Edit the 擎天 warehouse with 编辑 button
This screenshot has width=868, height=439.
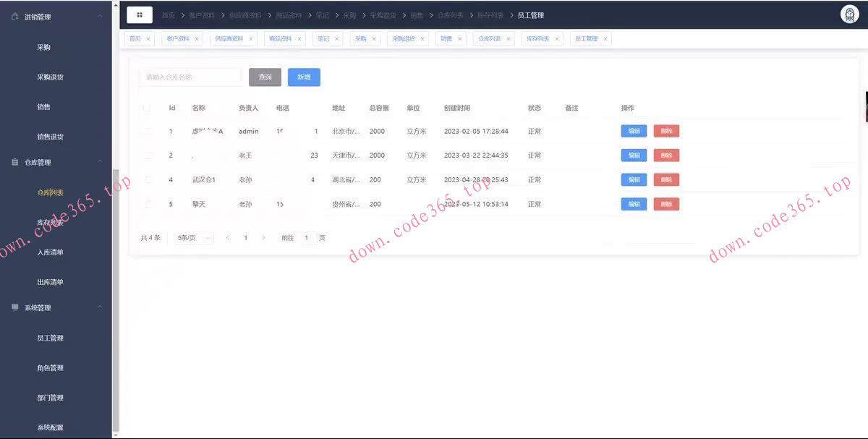click(x=633, y=204)
